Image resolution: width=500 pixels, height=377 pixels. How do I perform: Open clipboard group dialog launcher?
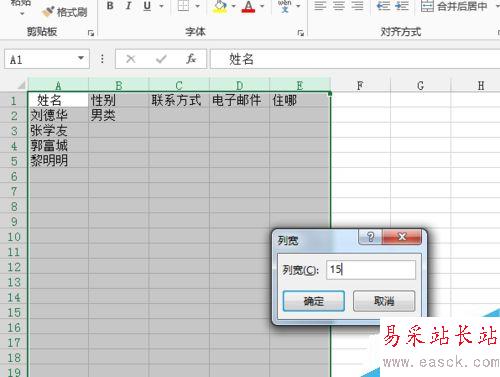coord(91,33)
